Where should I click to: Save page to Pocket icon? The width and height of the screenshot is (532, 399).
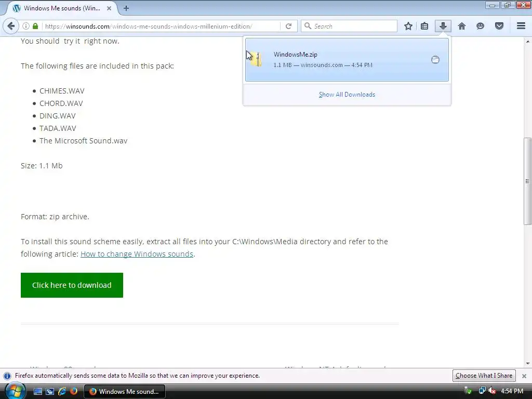click(x=499, y=26)
